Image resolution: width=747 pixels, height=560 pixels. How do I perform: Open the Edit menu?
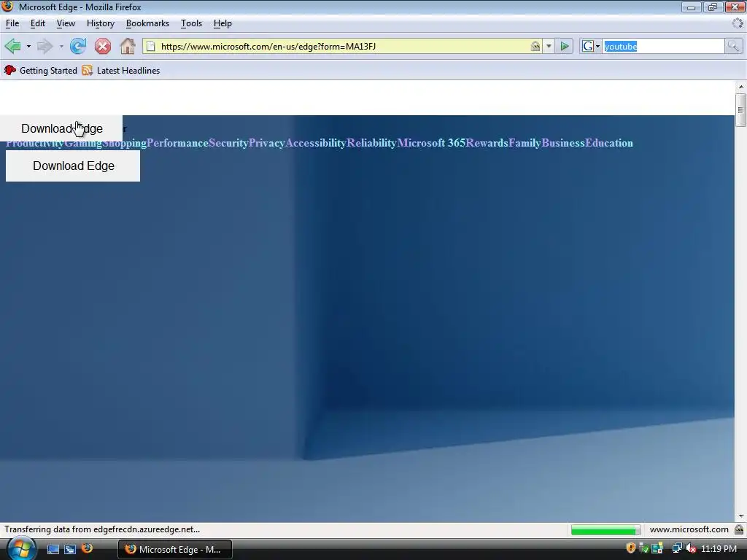[x=38, y=23]
